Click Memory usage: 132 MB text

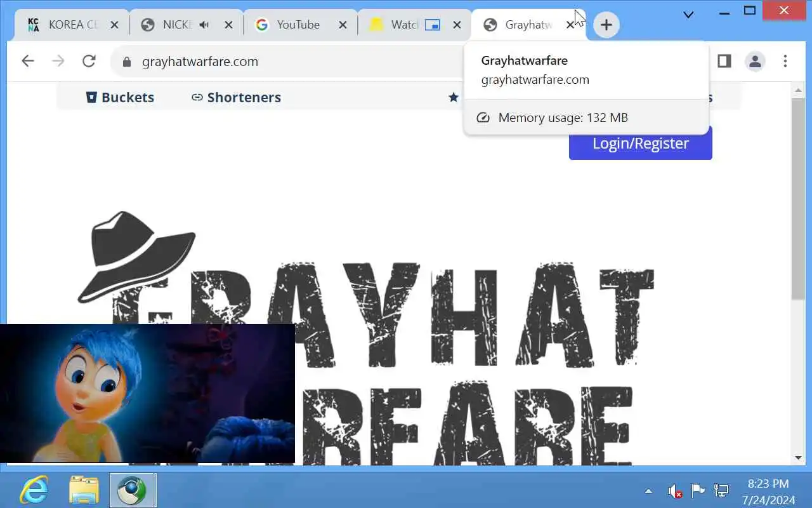pos(563,117)
